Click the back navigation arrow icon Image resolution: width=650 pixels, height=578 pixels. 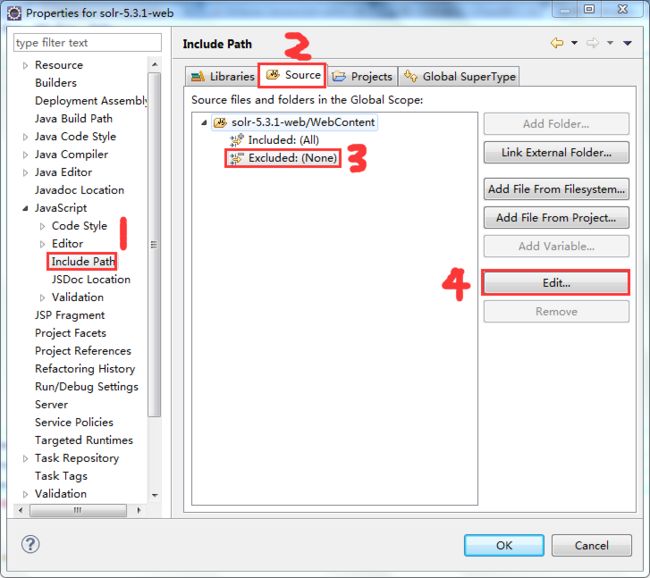tap(557, 43)
